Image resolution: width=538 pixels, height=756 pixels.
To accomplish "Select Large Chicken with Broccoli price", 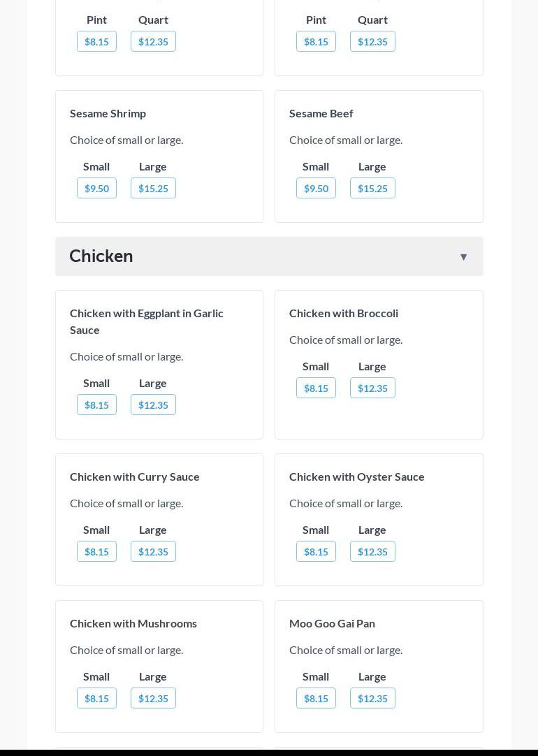I will coord(372,388).
